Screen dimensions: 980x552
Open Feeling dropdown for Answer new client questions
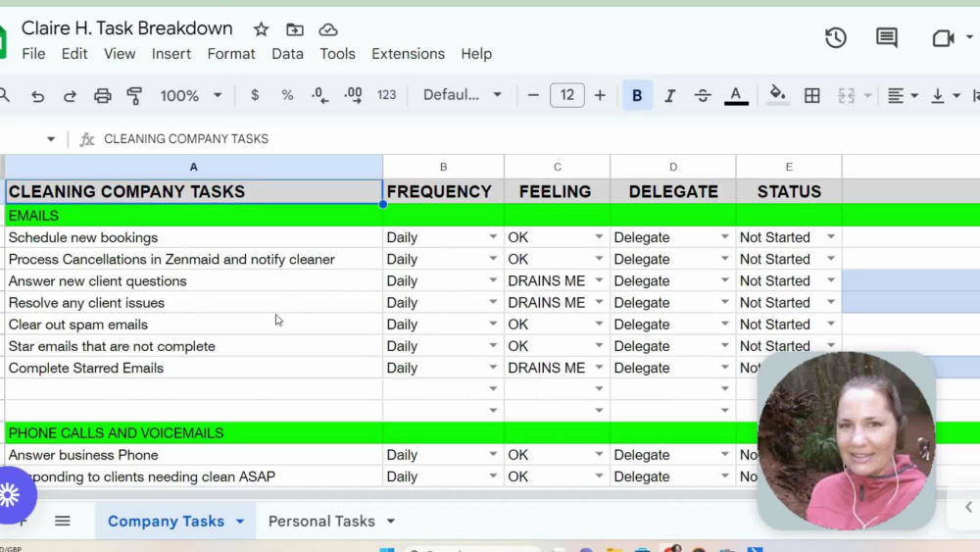pos(599,280)
